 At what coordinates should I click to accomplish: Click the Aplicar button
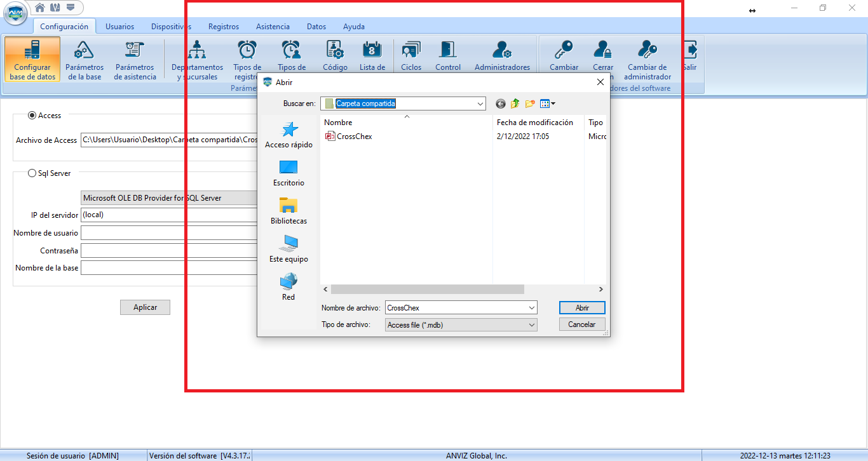(x=145, y=307)
